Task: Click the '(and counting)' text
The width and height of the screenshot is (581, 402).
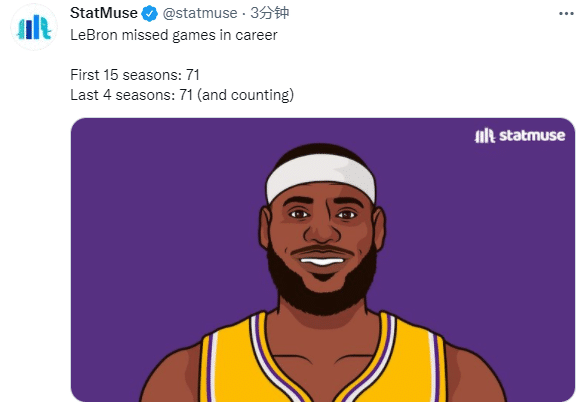Action: (245, 95)
